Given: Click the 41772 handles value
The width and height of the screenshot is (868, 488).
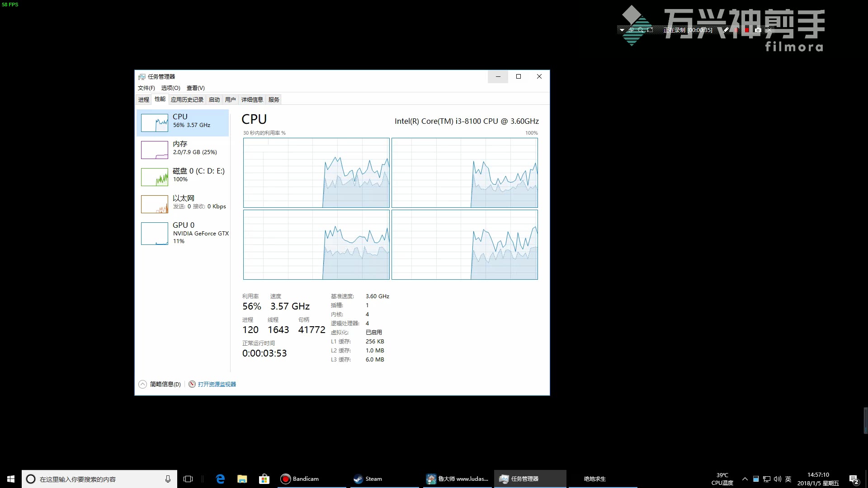Looking at the screenshot, I should (311, 330).
